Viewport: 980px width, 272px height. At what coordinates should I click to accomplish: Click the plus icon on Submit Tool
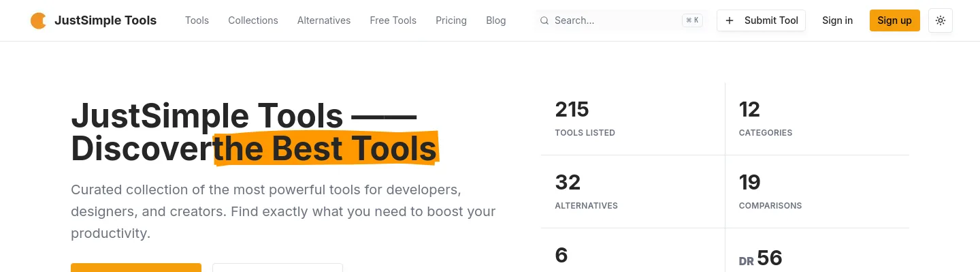click(730, 20)
